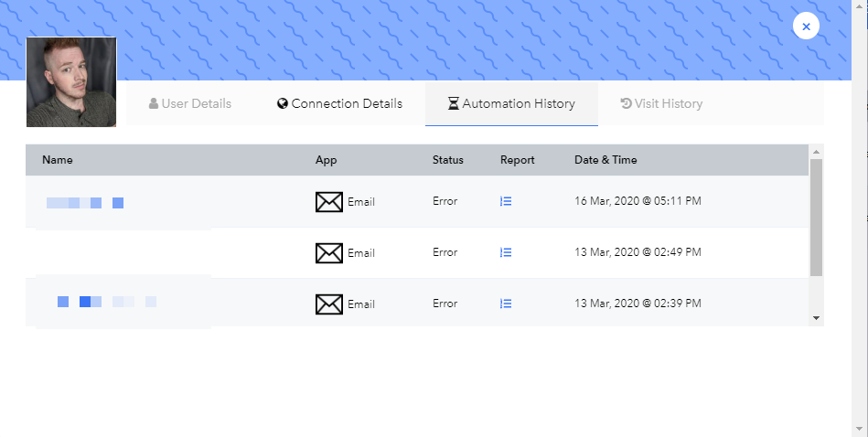868x437 pixels.
Task: Open the Connection Details tab
Action: (339, 104)
